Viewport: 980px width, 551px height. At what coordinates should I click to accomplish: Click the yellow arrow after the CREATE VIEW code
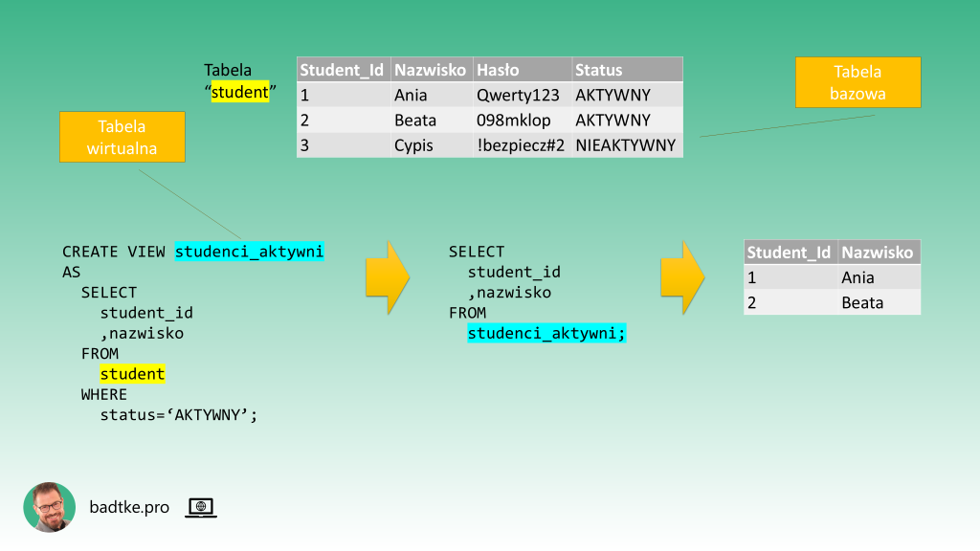[x=388, y=277]
